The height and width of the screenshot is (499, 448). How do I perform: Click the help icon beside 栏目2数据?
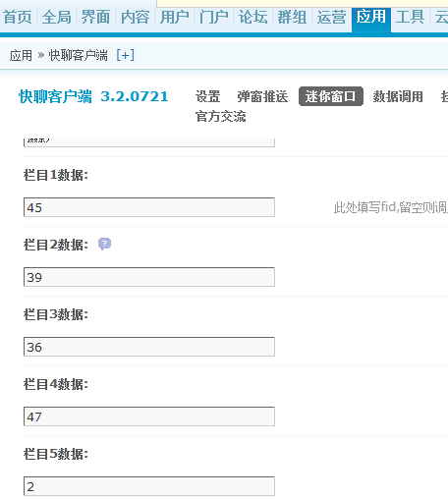tap(105, 244)
